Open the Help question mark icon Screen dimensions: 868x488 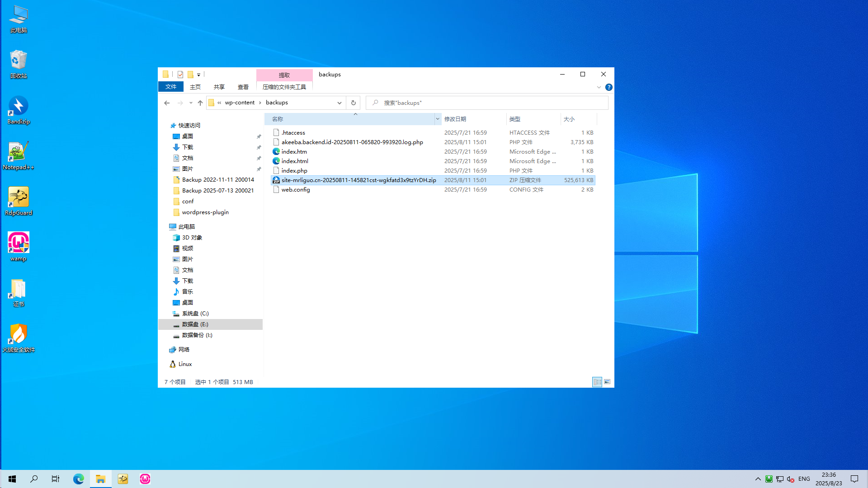tap(609, 87)
